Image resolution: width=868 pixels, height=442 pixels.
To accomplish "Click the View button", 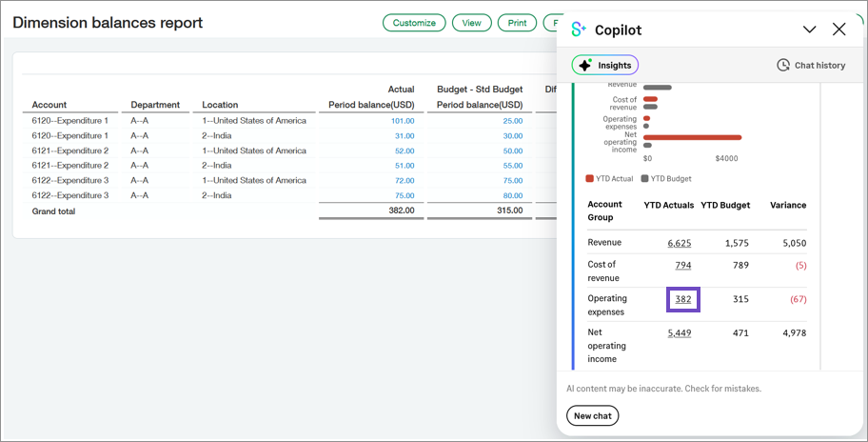I will coord(472,23).
